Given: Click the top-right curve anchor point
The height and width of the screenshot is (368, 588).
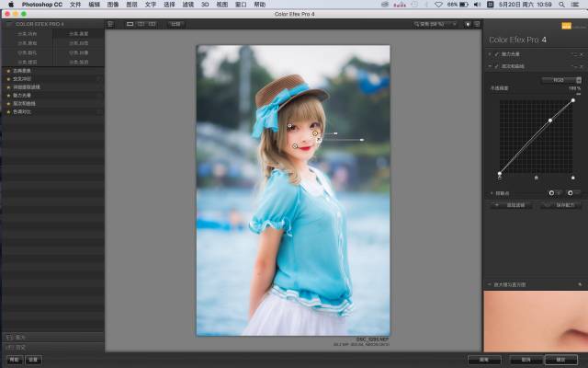Looking at the screenshot, I should coord(573,100).
